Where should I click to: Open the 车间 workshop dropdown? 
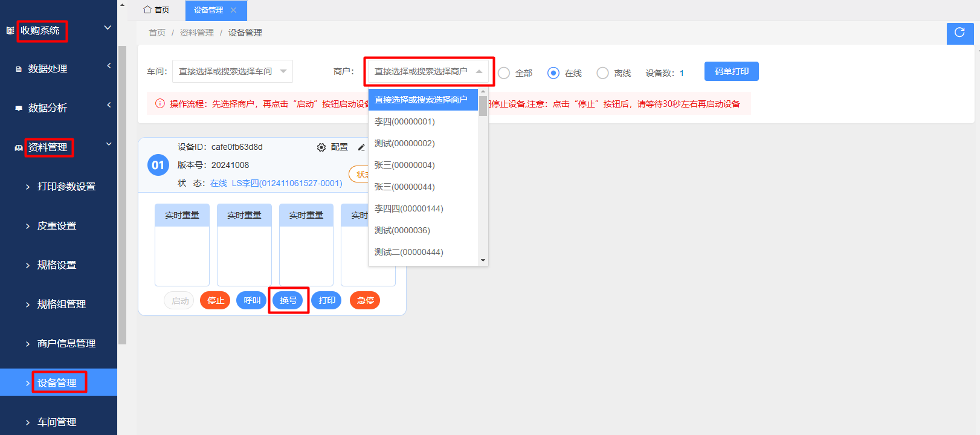[232, 71]
